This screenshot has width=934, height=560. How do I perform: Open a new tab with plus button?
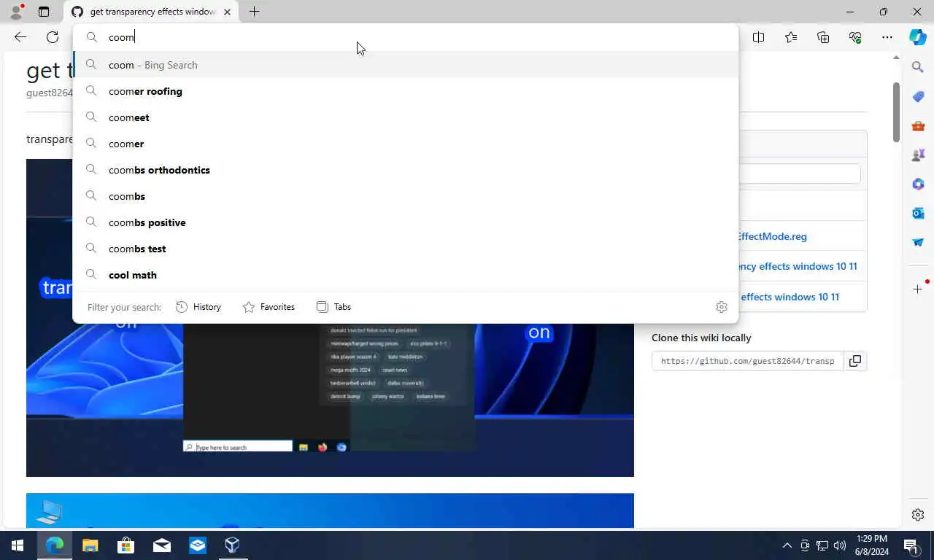tap(254, 12)
